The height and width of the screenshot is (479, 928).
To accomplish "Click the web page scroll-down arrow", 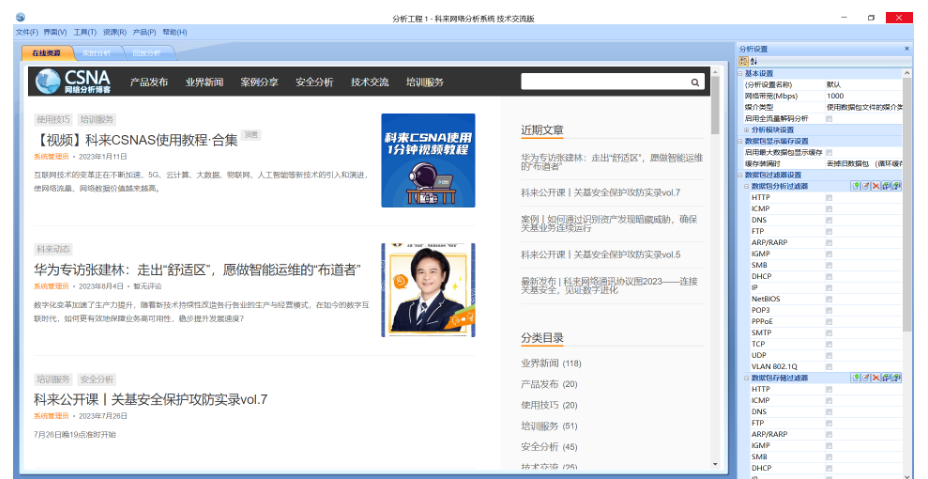I will pos(715,465).
